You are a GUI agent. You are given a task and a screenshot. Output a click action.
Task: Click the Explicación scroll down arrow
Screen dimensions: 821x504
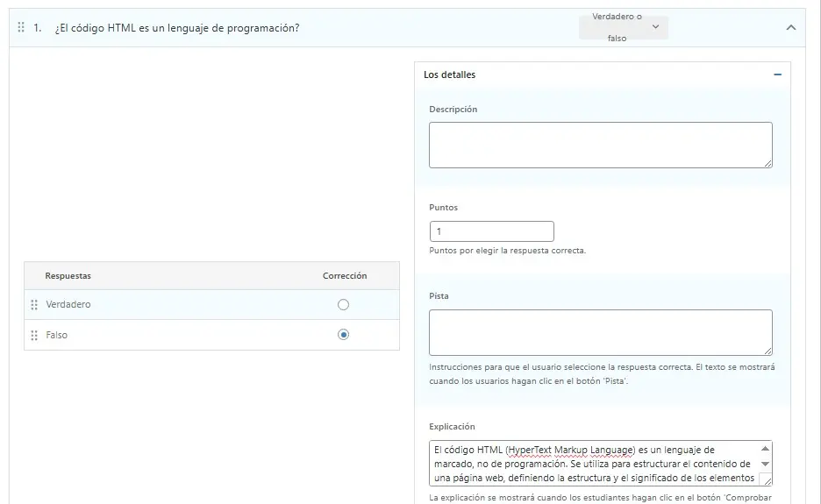coord(765,465)
